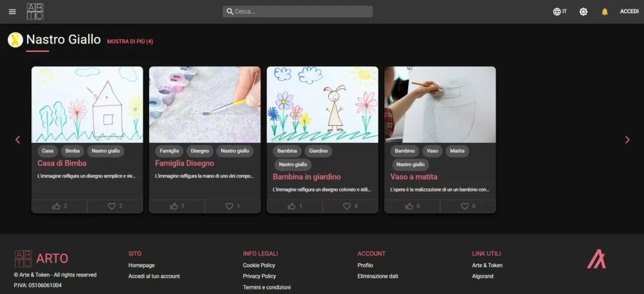
Task: Open the IT language selector
Action: tap(559, 11)
